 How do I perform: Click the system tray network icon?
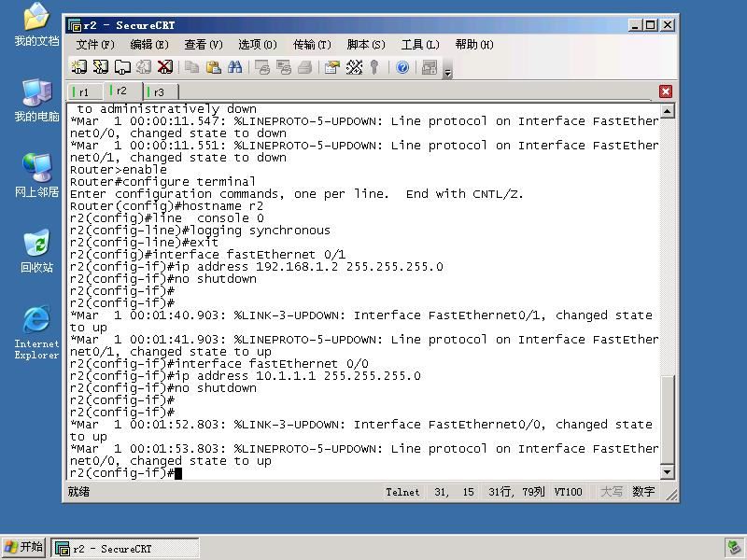click(x=733, y=548)
